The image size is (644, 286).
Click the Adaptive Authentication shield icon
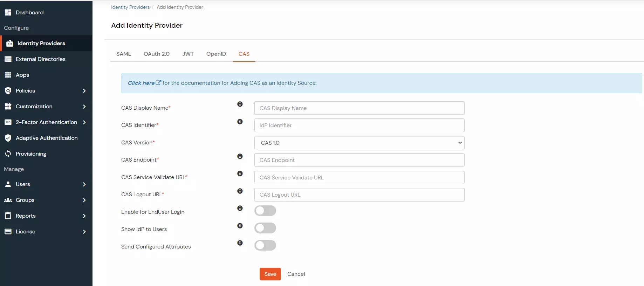tap(8, 138)
